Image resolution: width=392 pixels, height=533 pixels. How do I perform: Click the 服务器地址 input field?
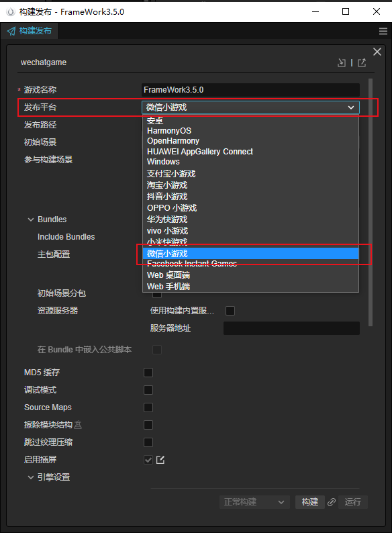(x=291, y=328)
